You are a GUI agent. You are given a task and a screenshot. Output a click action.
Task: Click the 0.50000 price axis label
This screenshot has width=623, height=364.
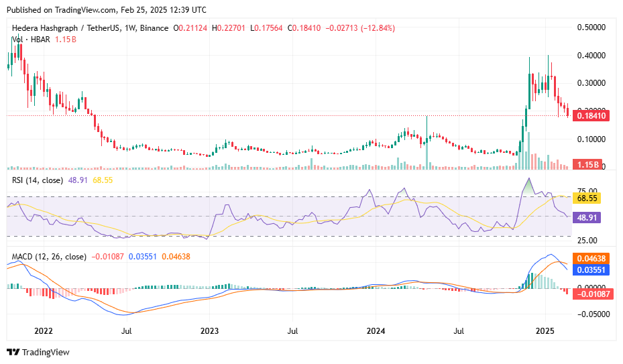coord(591,27)
